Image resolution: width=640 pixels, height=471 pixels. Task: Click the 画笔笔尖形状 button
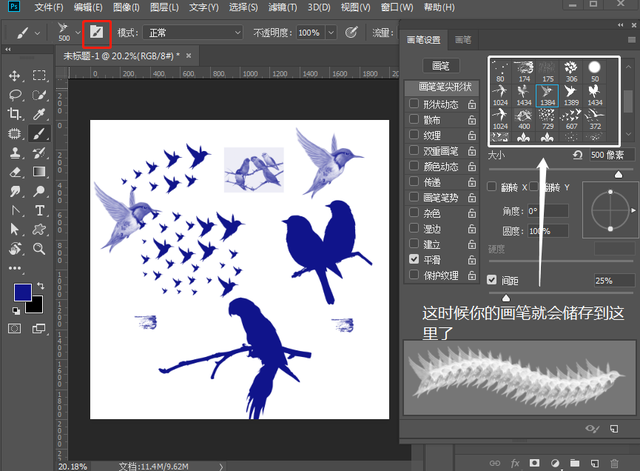click(x=441, y=86)
